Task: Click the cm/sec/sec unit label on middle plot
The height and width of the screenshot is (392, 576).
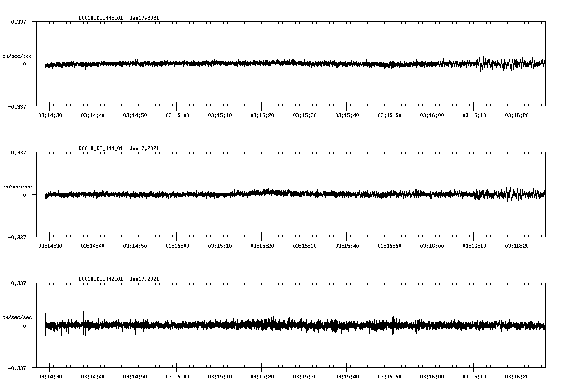Action: pos(17,186)
